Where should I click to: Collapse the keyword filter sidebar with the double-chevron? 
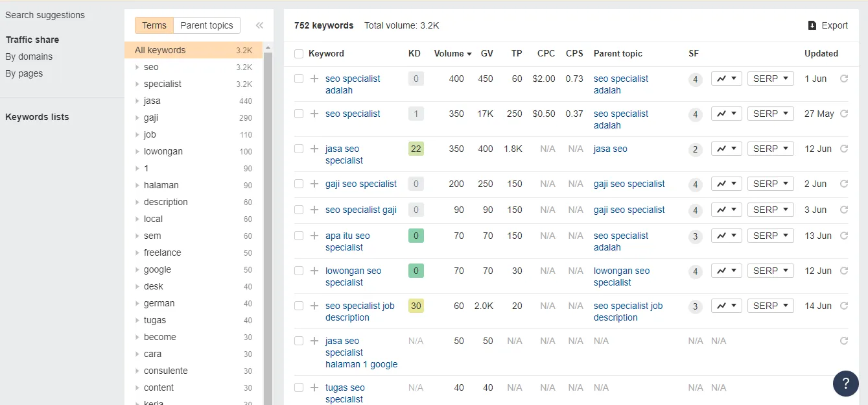click(x=259, y=25)
